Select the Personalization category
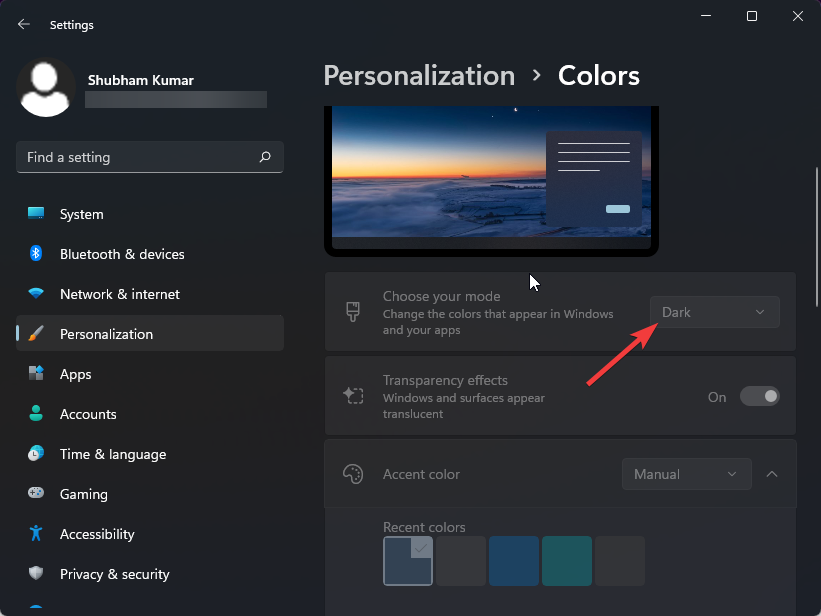821x616 pixels. (150, 334)
